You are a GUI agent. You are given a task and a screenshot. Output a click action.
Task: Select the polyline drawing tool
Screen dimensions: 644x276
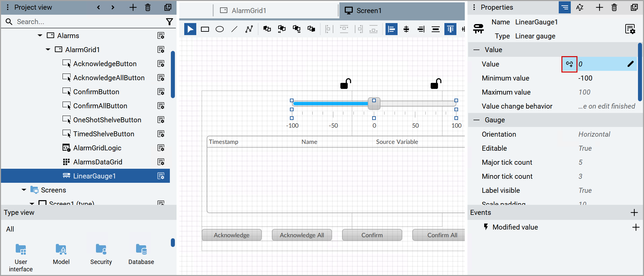pyautogui.click(x=249, y=29)
